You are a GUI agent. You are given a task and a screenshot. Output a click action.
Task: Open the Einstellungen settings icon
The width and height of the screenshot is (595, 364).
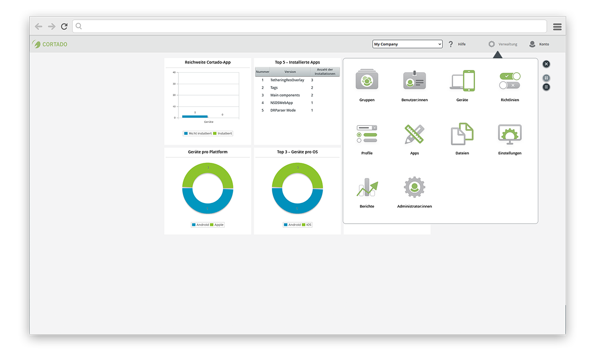(x=510, y=134)
